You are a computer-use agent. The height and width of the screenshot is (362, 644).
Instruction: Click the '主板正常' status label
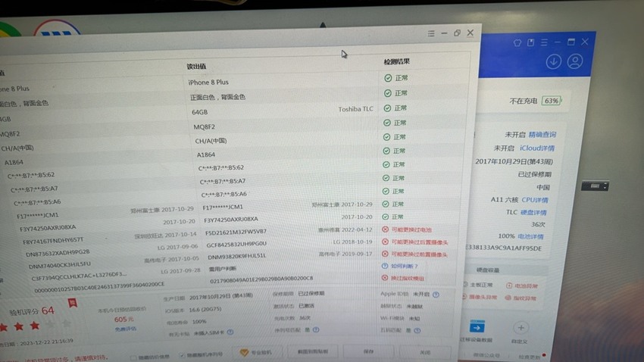481,285
